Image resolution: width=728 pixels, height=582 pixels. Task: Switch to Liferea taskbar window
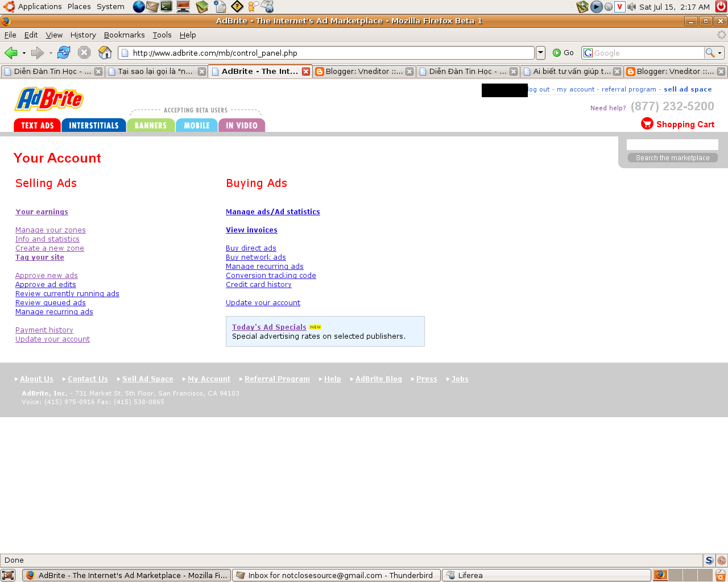tap(546, 575)
